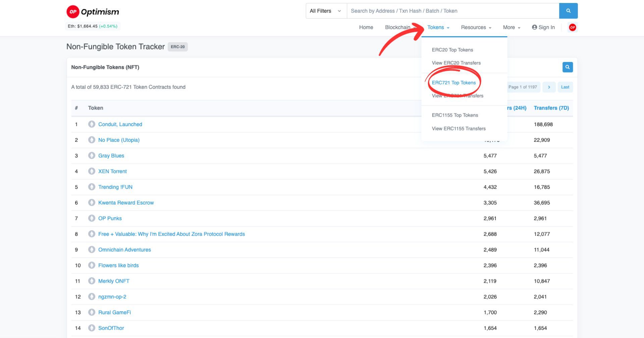This screenshot has height=338, width=644.
Task: Open the No Place (Utopia) token link
Action: (x=119, y=140)
